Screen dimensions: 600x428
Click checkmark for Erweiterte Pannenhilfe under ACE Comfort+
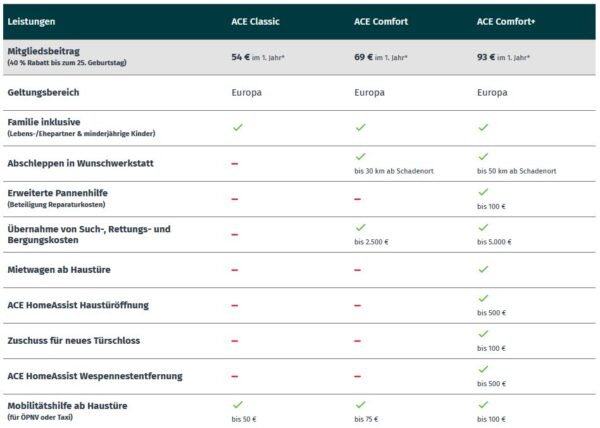[x=483, y=192]
